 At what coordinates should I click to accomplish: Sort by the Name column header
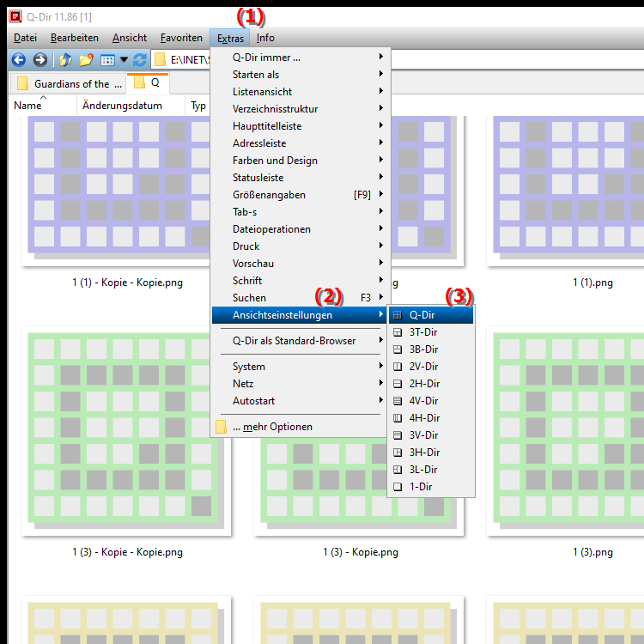tap(43, 106)
